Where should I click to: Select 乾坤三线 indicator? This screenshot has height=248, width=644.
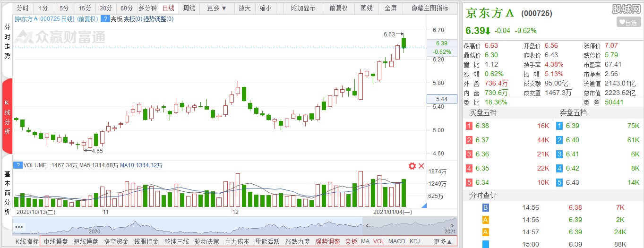177,241
